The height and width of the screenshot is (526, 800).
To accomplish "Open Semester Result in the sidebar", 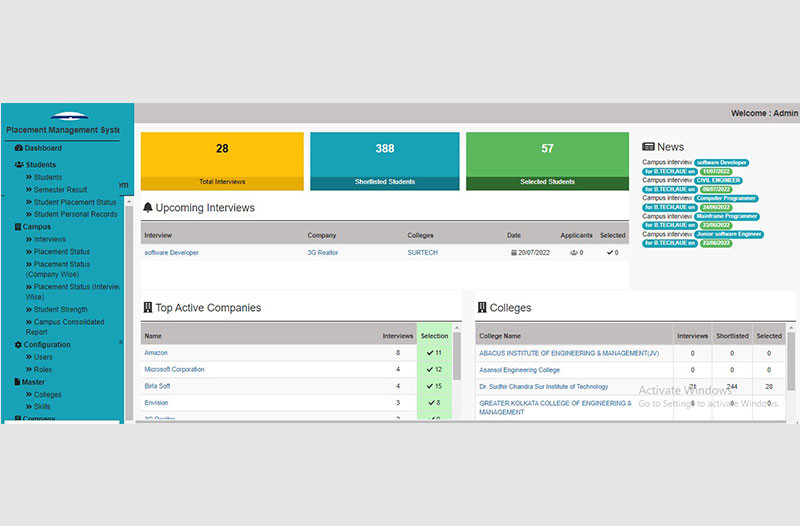I will [60, 190].
